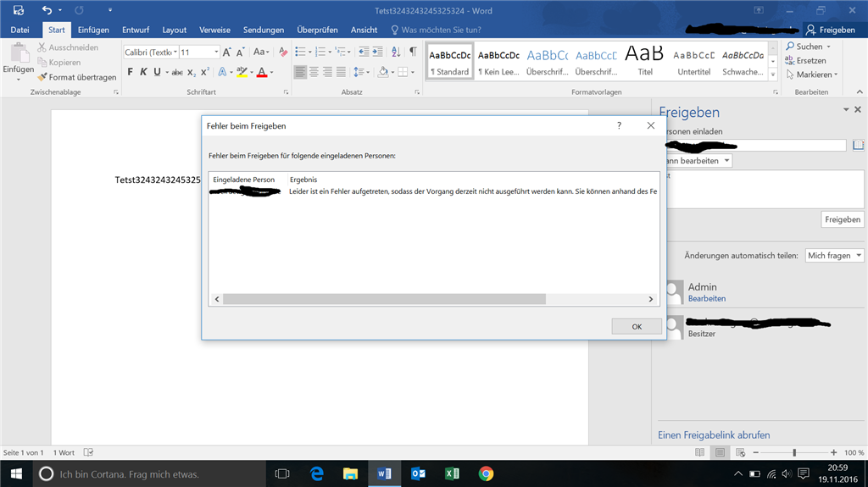
Task: Click Freigeben in the ribbon top right
Action: [x=831, y=30]
